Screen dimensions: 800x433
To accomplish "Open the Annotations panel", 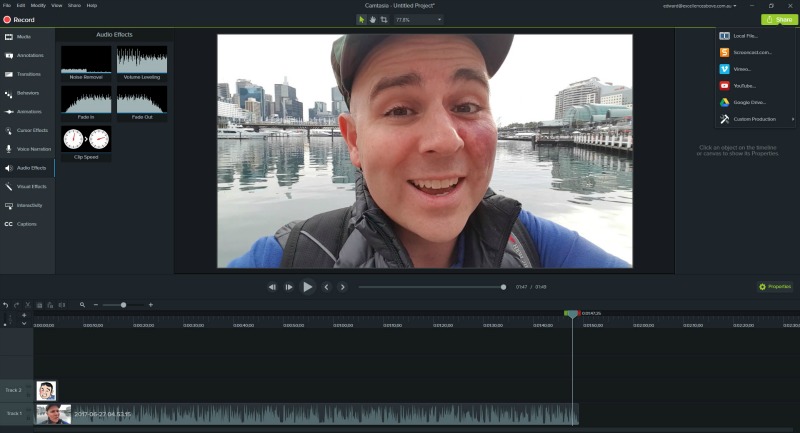I will 27,55.
